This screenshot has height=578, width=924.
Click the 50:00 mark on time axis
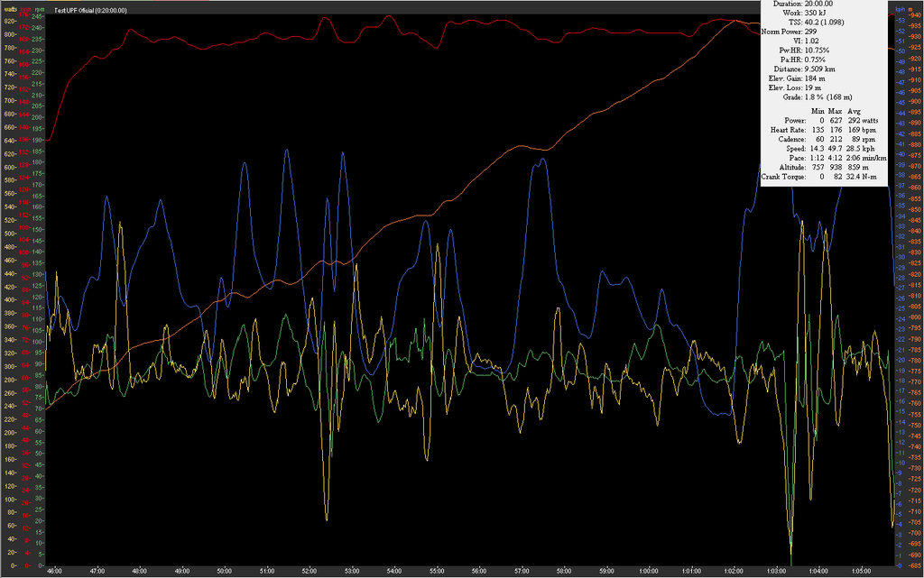click(225, 571)
